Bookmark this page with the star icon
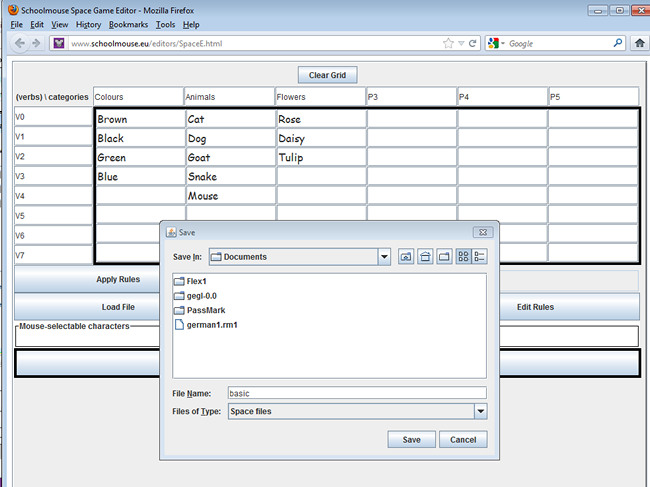 pyautogui.click(x=449, y=44)
